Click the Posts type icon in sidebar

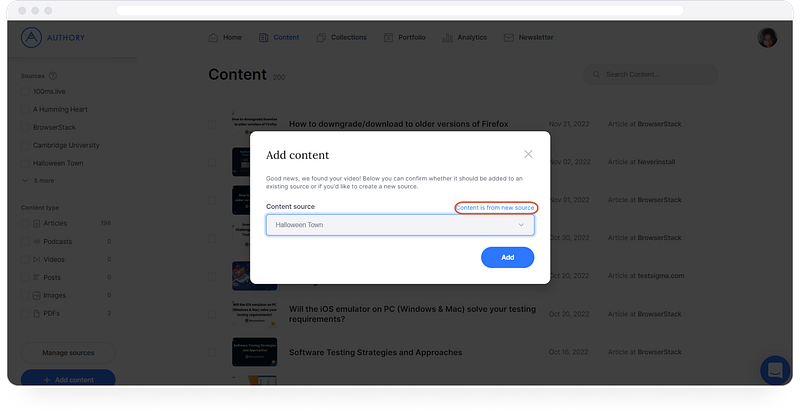point(36,277)
